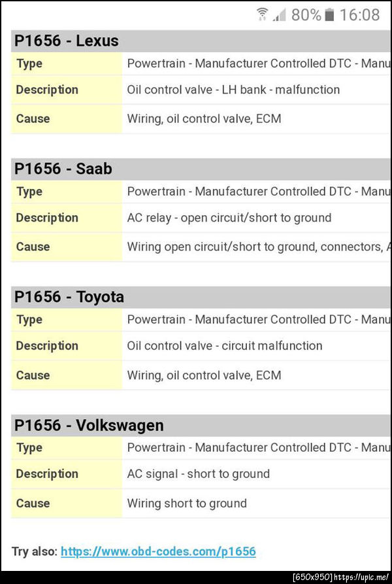Click Volkswagen cause 'Wiring short to ground'
Viewport: 392px width, 584px height.
coord(187,503)
